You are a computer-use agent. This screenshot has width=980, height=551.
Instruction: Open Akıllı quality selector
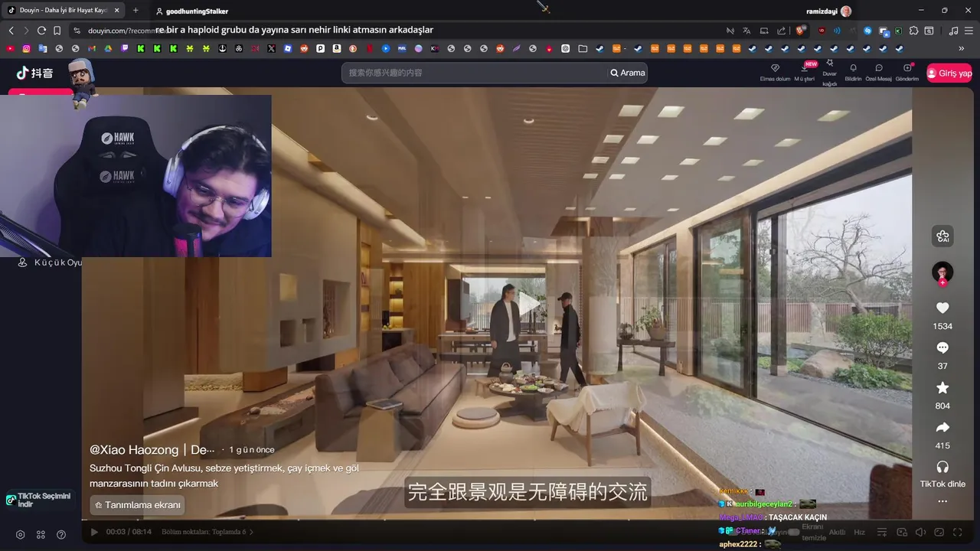(x=837, y=532)
